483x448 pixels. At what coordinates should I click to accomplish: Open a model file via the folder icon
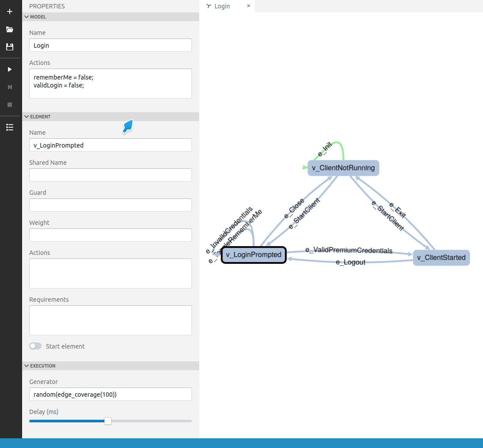click(x=10, y=29)
